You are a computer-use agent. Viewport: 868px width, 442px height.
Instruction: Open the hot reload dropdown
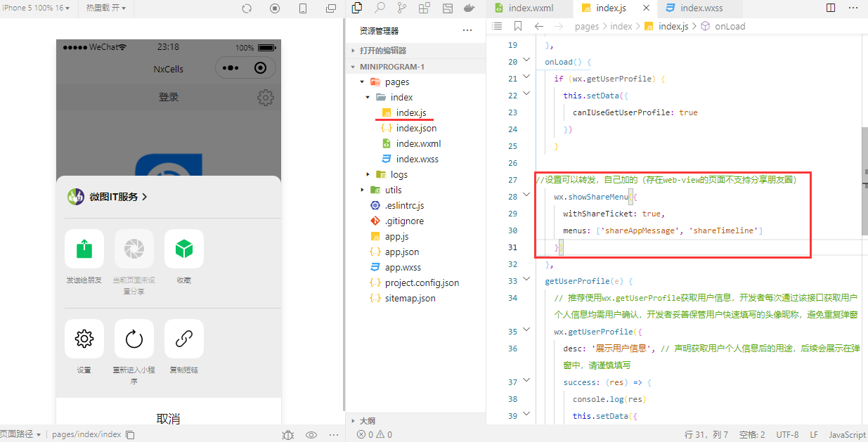(x=106, y=8)
